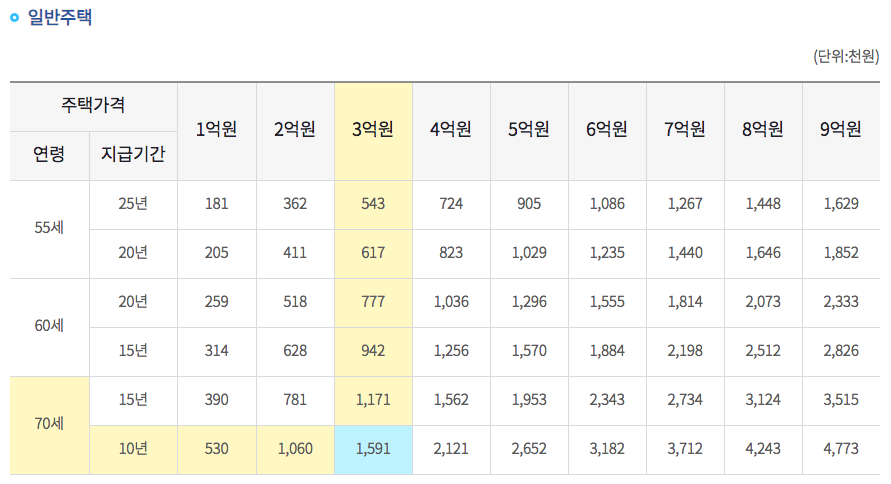The width and height of the screenshot is (891, 484).
Task: Pick the 1,555 cell
Action: tap(607, 303)
